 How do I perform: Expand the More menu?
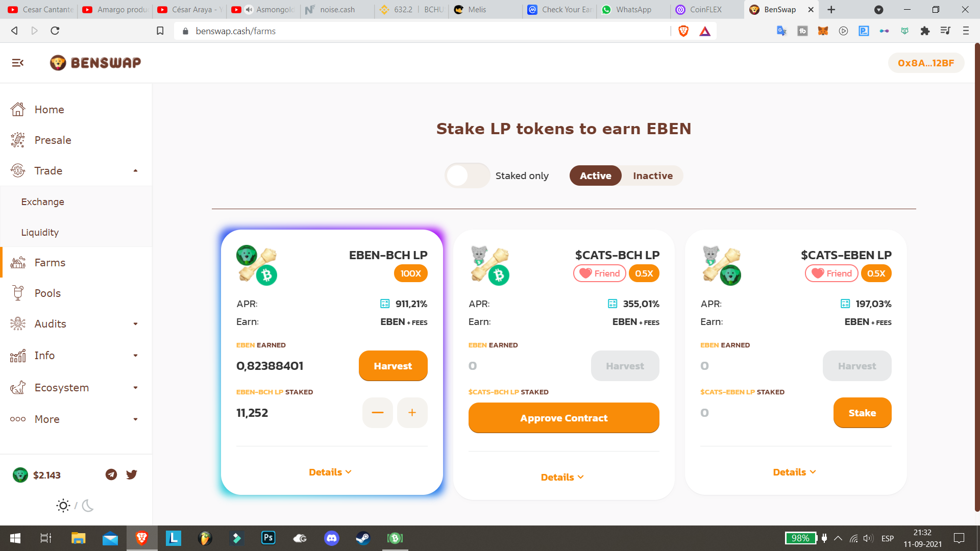(76, 419)
